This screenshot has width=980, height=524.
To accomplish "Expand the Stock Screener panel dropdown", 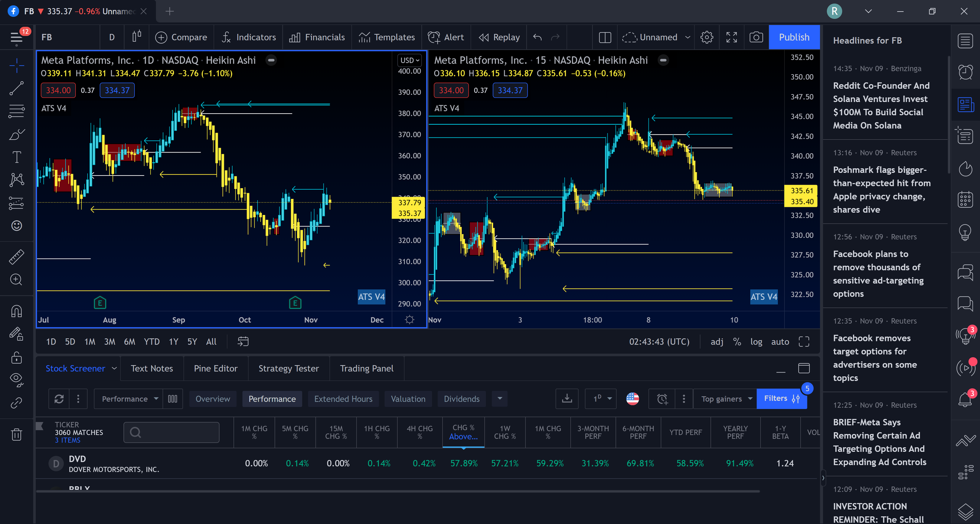I will click(x=114, y=368).
